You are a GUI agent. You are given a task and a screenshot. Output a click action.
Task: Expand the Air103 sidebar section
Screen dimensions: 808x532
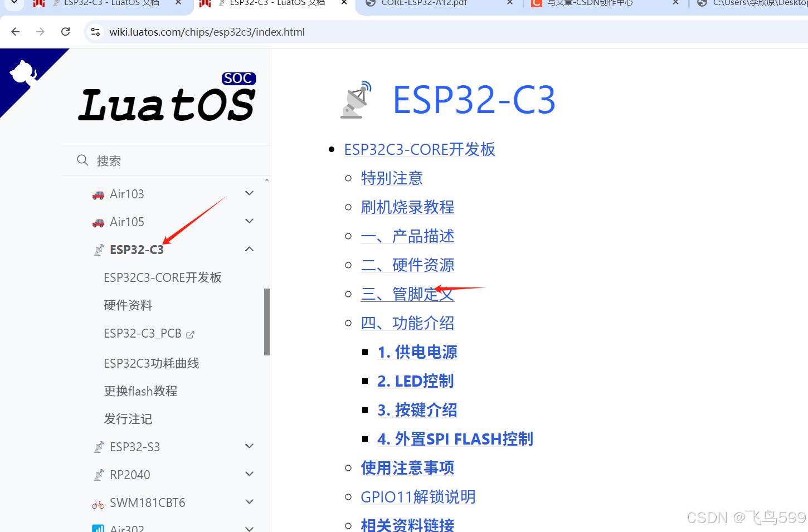coord(250,193)
